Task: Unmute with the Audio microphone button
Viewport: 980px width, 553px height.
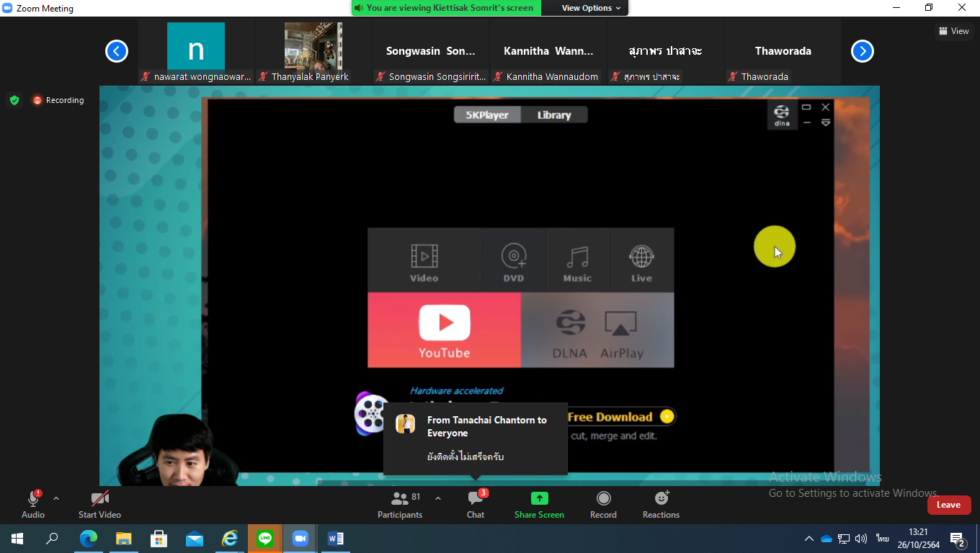Action: pos(33,504)
